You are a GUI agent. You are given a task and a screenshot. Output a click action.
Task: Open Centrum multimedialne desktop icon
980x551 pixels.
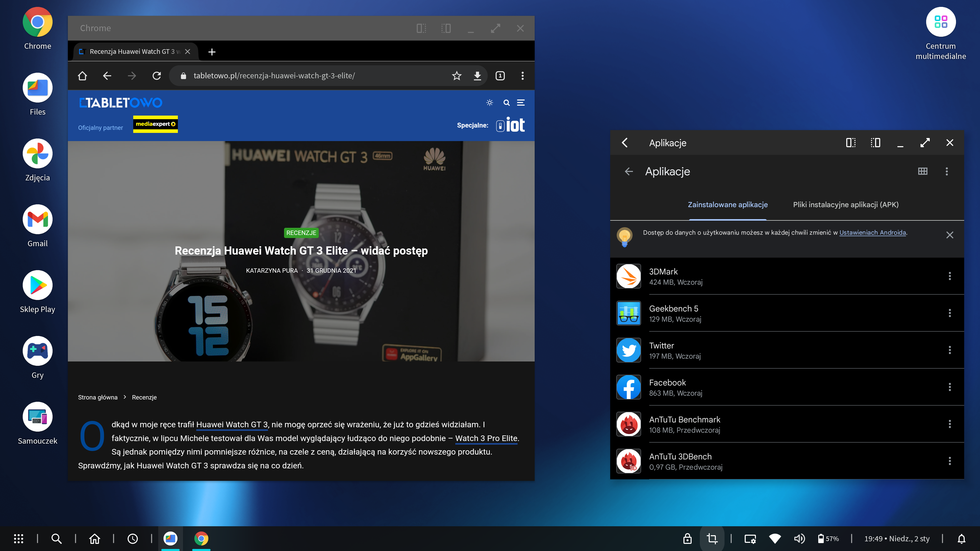941,22
